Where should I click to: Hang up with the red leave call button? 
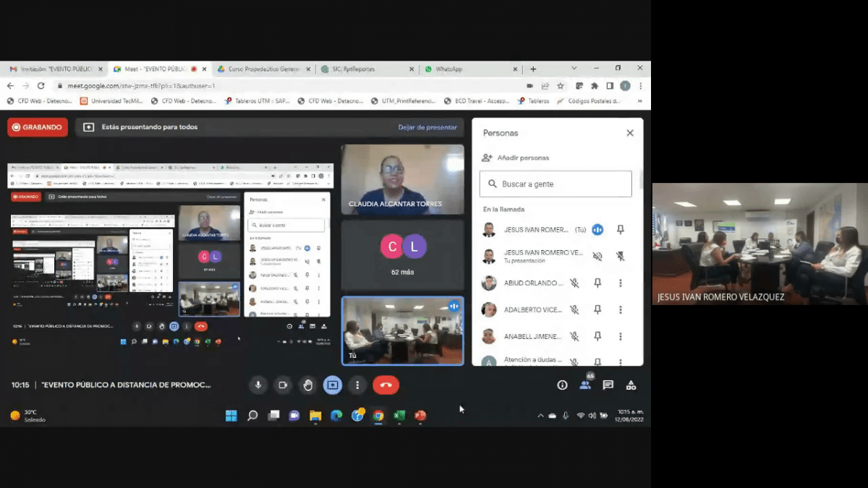[386, 385]
